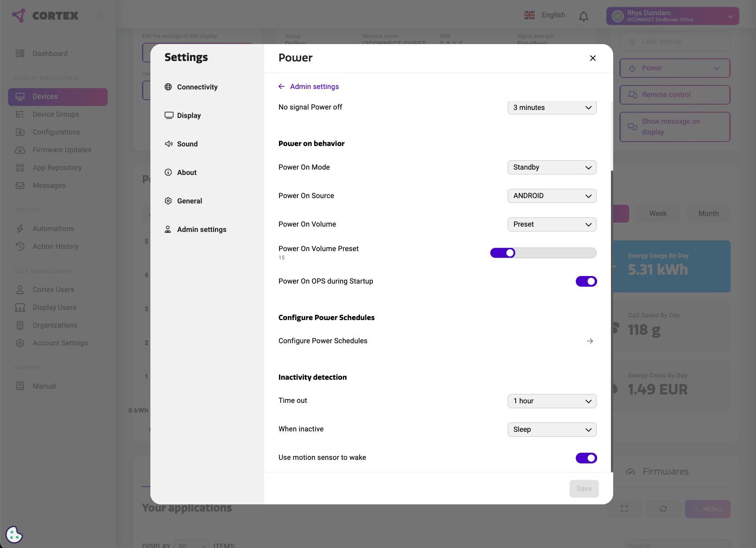Image resolution: width=756 pixels, height=548 pixels.
Task: Click the notification bell icon
Action: [x=583, y=16]
